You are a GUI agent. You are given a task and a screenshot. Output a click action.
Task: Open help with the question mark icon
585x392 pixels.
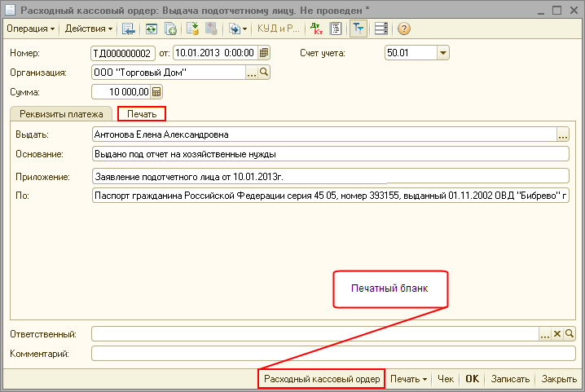point(403,29)
